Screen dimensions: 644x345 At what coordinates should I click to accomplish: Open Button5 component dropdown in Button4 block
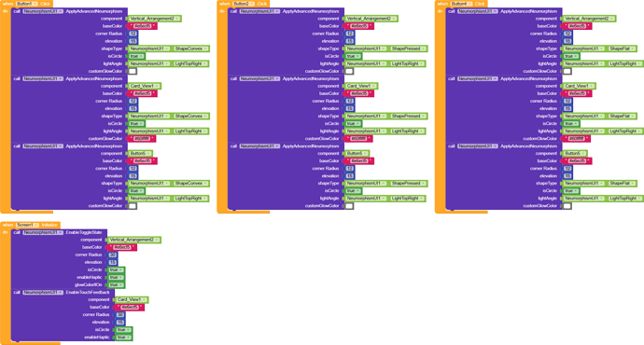click(575, 154)
